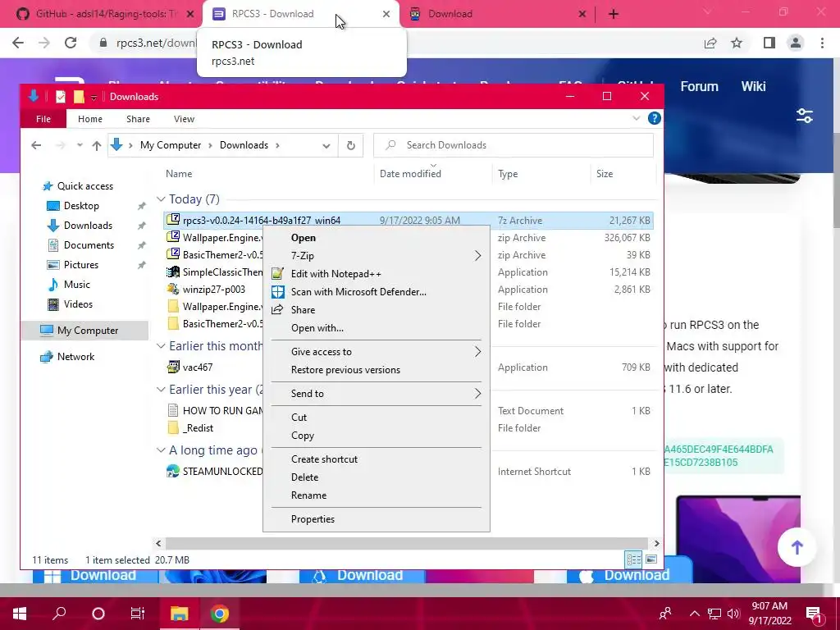Viewport: 840px width, 630px height.
Task: Collapse the Earlier this month group
Action: point(161,346)
